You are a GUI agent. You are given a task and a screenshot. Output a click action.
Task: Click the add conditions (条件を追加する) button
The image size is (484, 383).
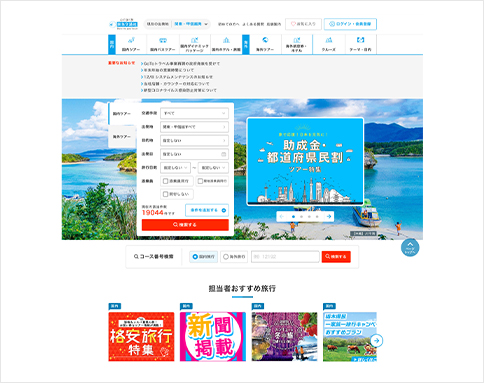tap(207, 210)
